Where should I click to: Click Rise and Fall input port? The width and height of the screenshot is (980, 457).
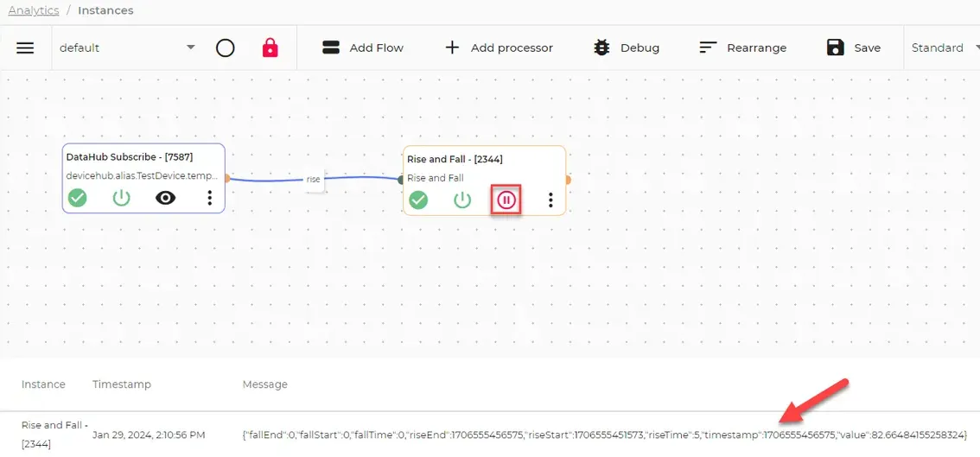click(401, 180)
